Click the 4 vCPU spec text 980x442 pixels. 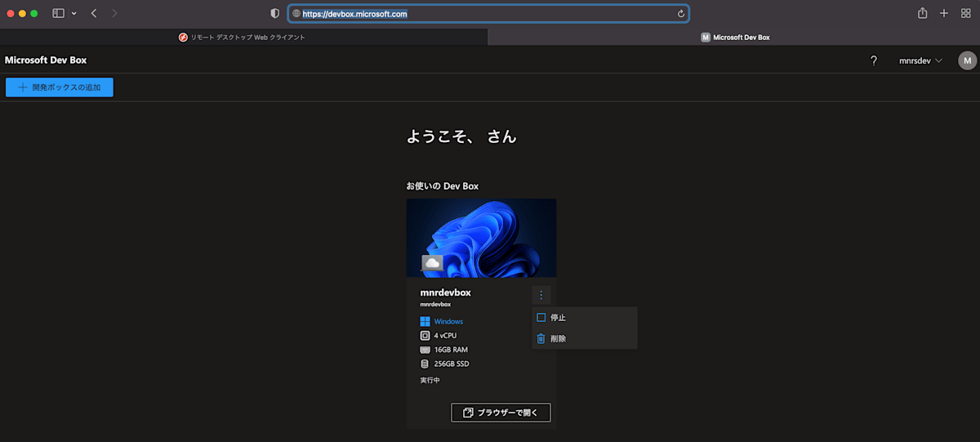click(x=446, y=336)
